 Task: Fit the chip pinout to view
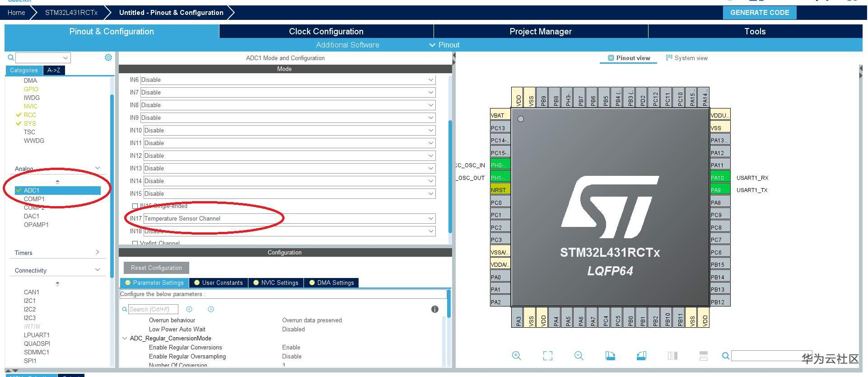point(548,356)
